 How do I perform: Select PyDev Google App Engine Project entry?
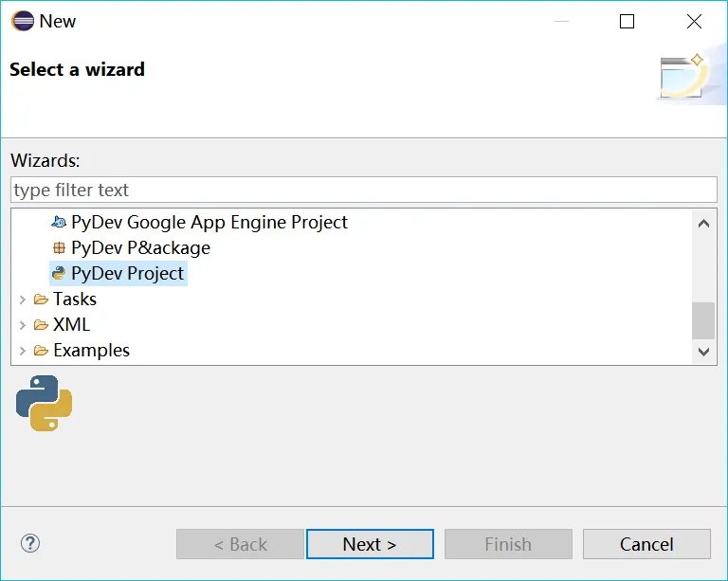[x=209, y=223]
